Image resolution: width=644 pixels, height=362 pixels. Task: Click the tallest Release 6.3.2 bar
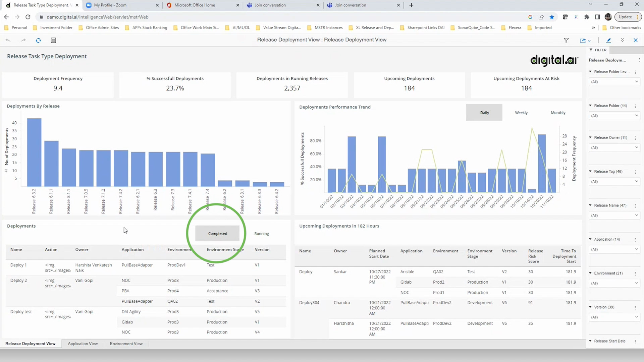coord(34,153)
